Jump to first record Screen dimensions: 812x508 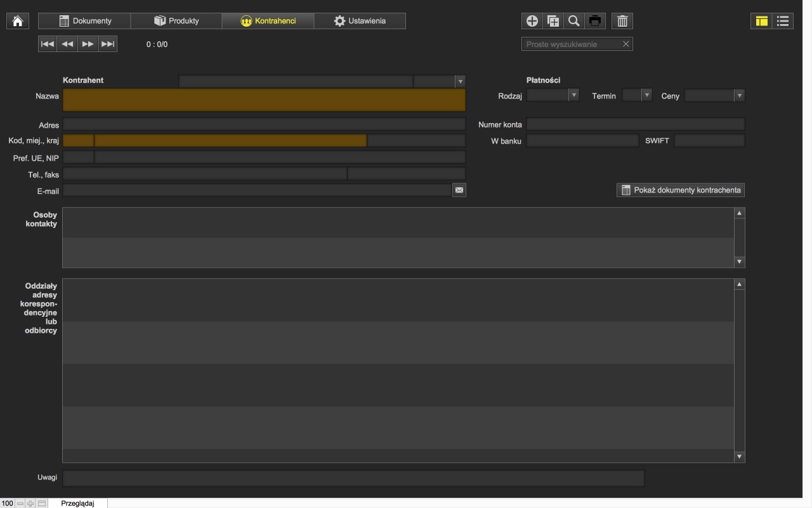(x=48, y=44)
